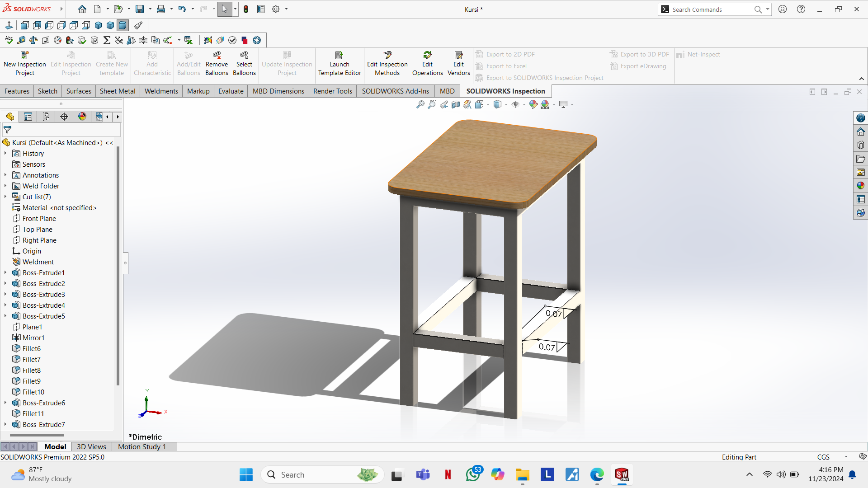Screen dimensions: 868x488
Task: Open the PropertyManager tab icon
Action: (28, 117)
